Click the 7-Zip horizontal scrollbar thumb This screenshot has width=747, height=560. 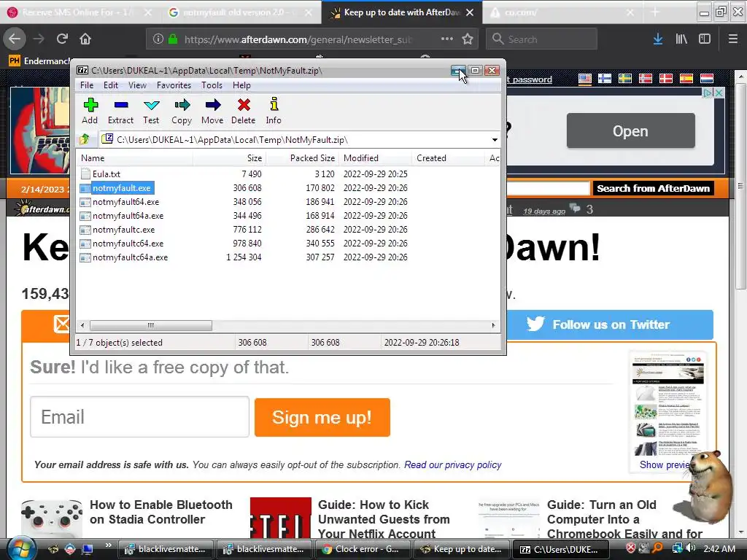(x=150, y=325)
